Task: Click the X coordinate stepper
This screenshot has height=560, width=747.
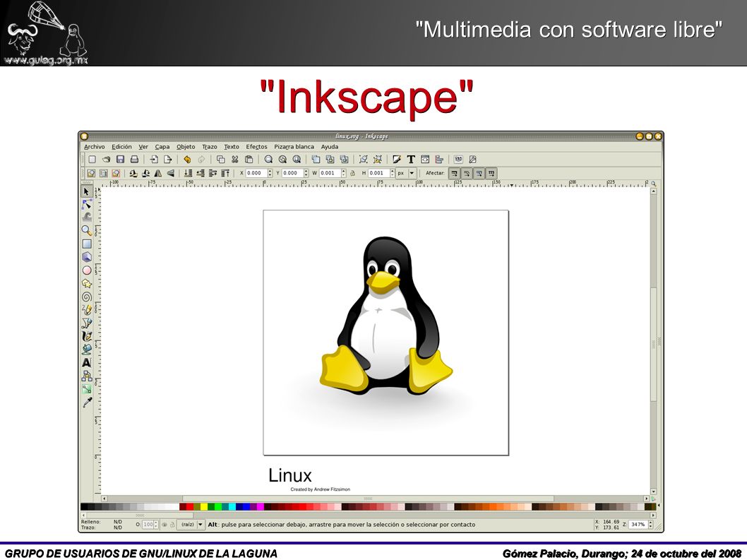Action: (x=270, y=173)
